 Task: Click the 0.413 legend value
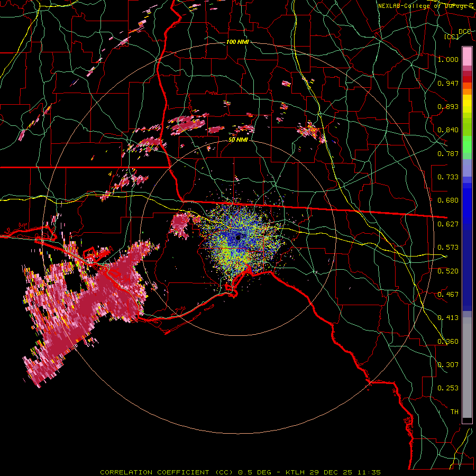click(x=448, y=318)
